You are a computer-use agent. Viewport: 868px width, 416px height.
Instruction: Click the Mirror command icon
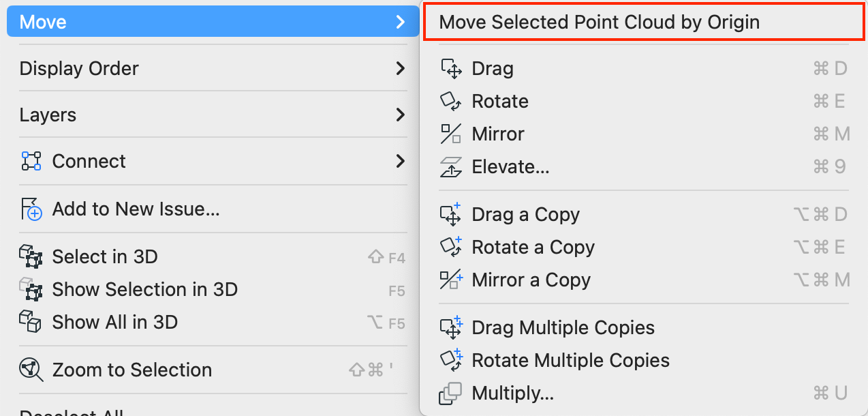(451, 134)
